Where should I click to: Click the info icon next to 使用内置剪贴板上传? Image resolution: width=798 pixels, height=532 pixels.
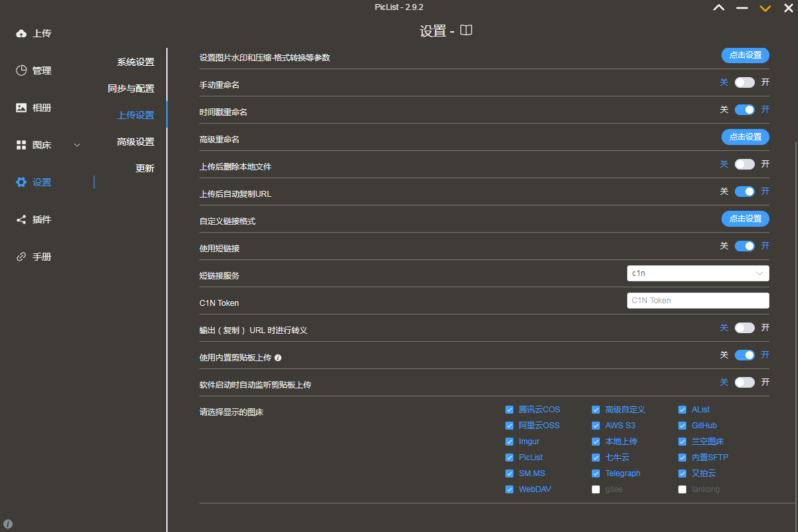pyautogui.click(x=278, y=358)
